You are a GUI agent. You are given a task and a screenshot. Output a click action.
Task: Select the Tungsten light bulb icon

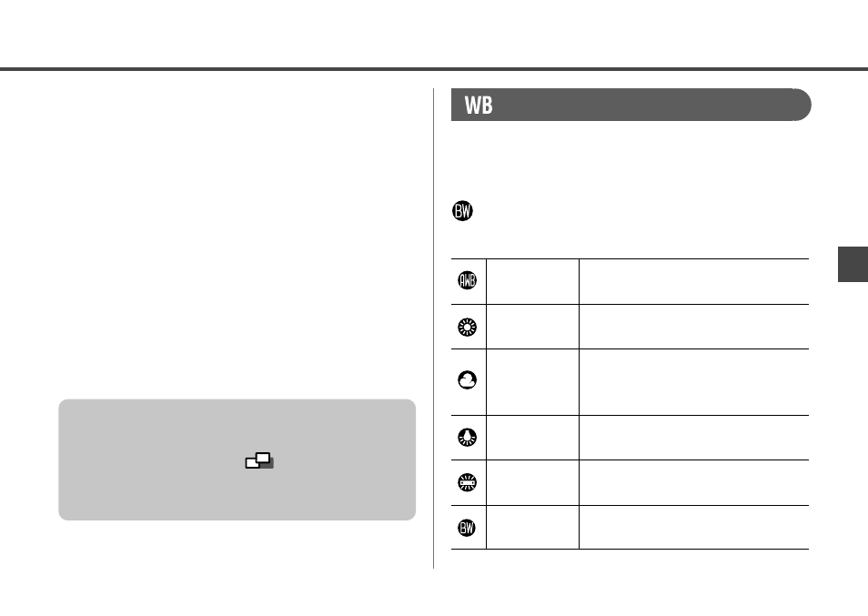468,438
